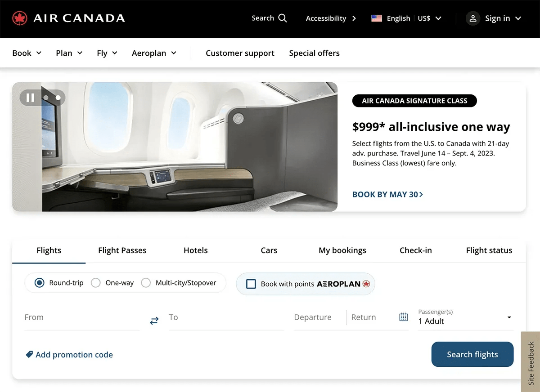The image size is (540, 392).
Task: Click the US flag language icon
Action: (x=377, y=18)
